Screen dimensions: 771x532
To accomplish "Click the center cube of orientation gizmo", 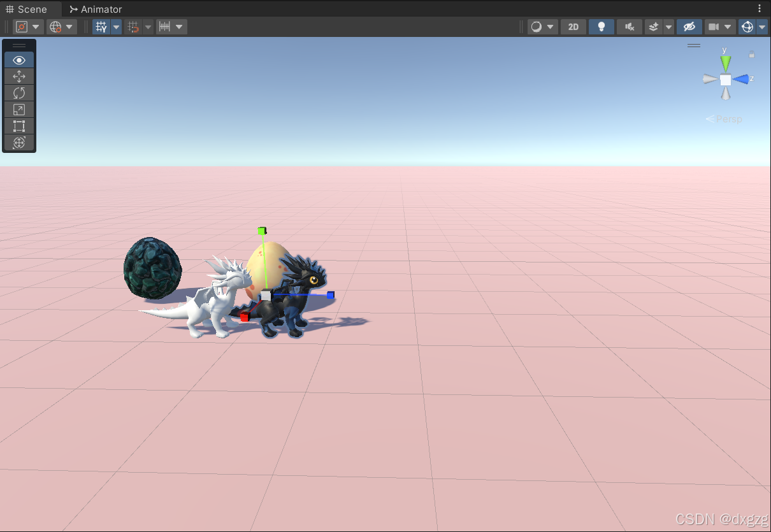I will pyautogui.click(x=725, y=80).
